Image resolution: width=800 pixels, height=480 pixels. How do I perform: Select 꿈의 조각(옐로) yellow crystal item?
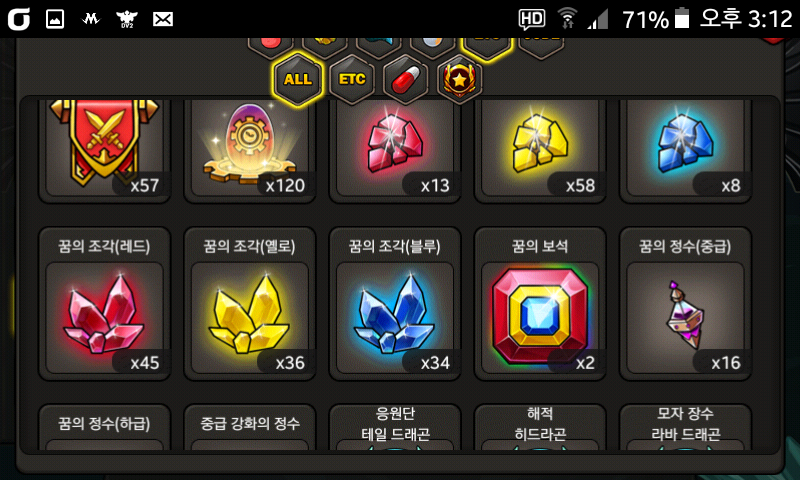(249, 304)
